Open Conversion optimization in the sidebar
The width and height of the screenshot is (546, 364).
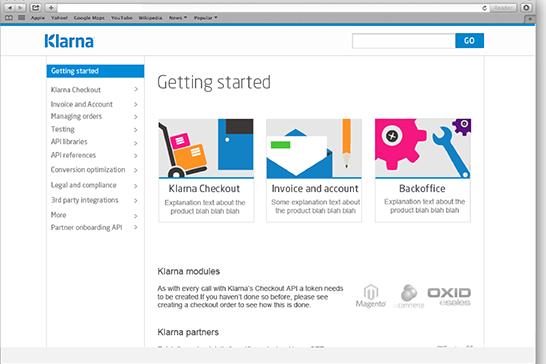88,170
